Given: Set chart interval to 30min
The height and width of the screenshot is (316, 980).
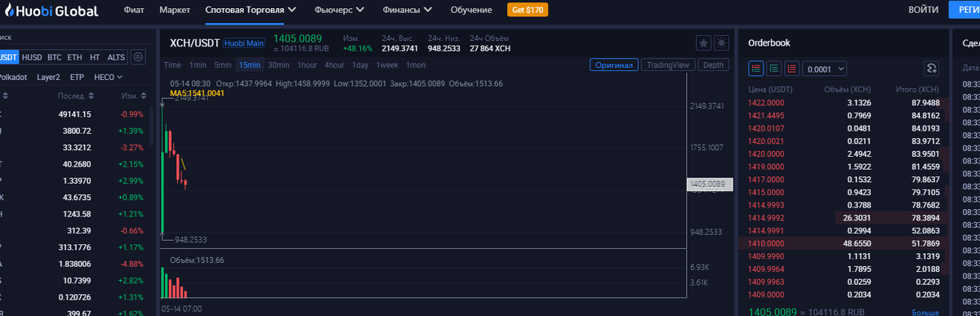Looking at the screenshot, I should [x=278, y=65].
